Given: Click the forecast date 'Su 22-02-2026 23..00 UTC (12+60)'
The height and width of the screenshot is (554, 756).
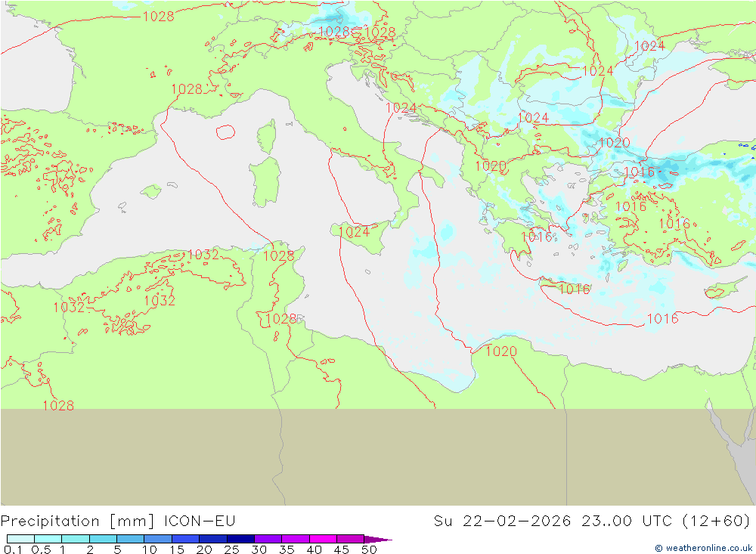Looking at the screenshot, I should [592, 522].
